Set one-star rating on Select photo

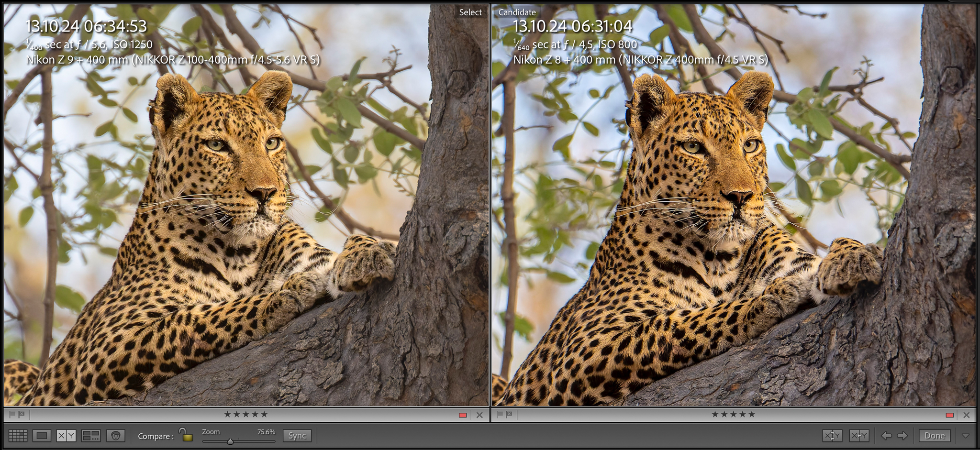(x=227, y=414)
